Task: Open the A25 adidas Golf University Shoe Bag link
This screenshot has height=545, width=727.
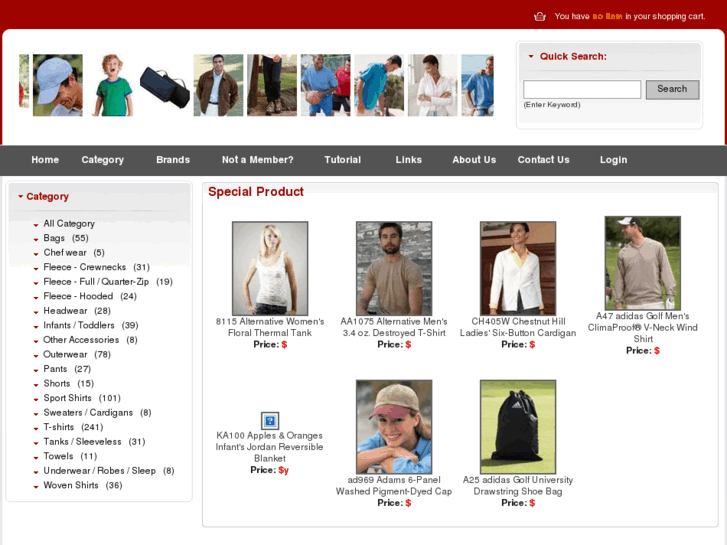Action: [x=518, y=486]
